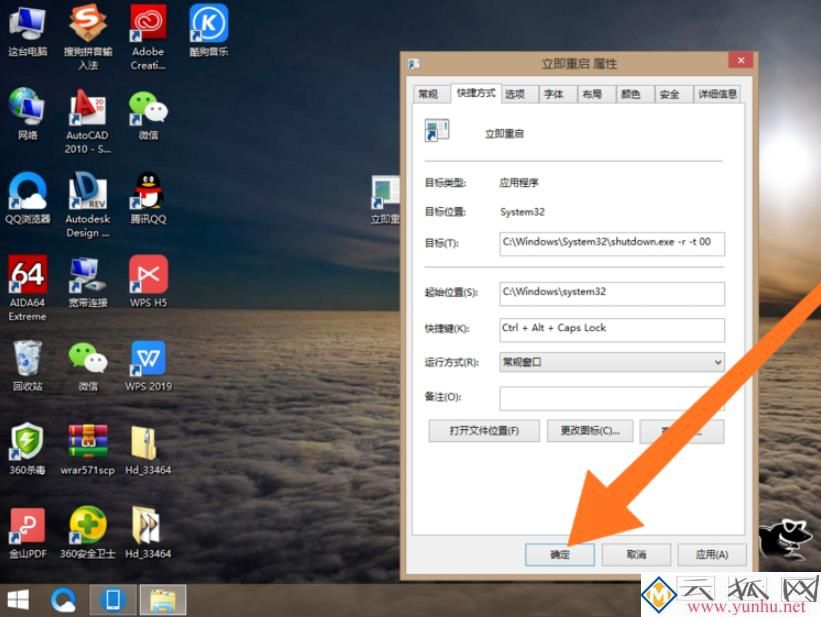Screen dimensions: 821x617
Task: Click the Windows Start button
Action: 18,599
